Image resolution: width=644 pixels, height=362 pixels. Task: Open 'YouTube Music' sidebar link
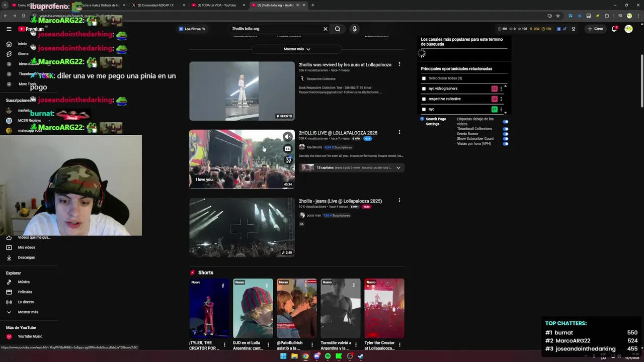(x=30, y=336)
